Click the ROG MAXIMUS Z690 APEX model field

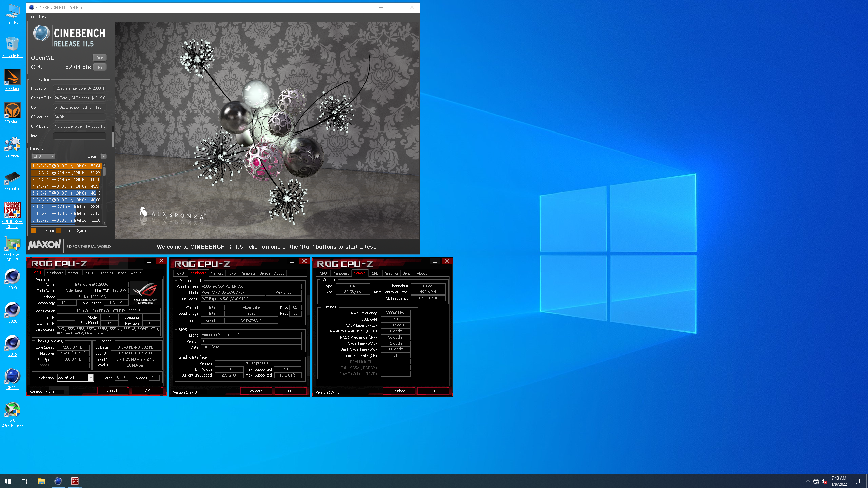coord(233,292)
